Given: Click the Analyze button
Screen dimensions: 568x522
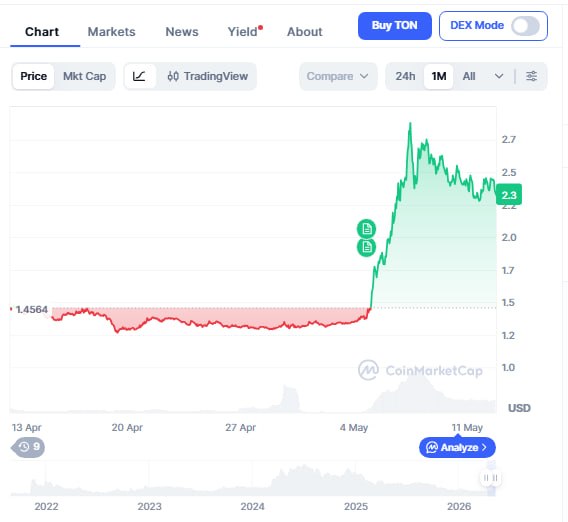Looking at the screenshot, I should [457, 447].
